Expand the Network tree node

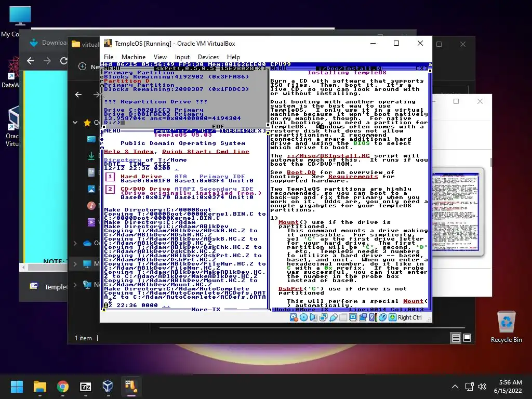(x=75, y=285)
